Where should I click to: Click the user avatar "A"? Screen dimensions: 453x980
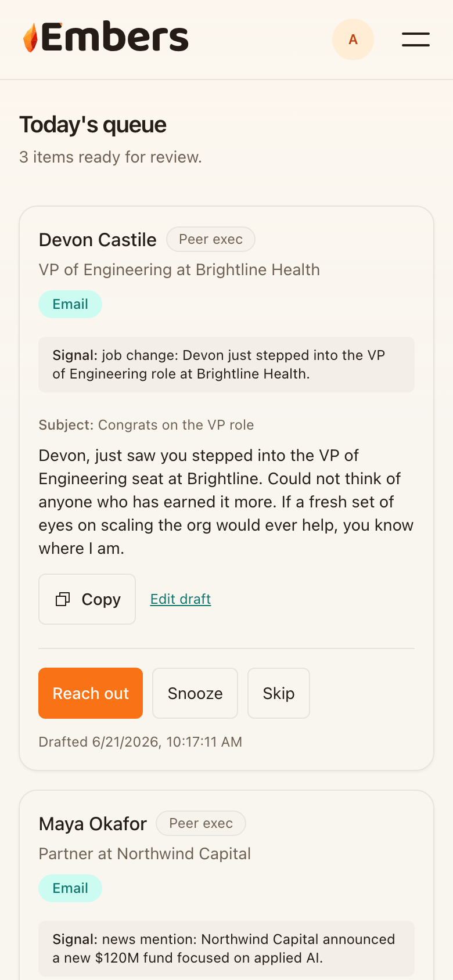pos(353,39)
